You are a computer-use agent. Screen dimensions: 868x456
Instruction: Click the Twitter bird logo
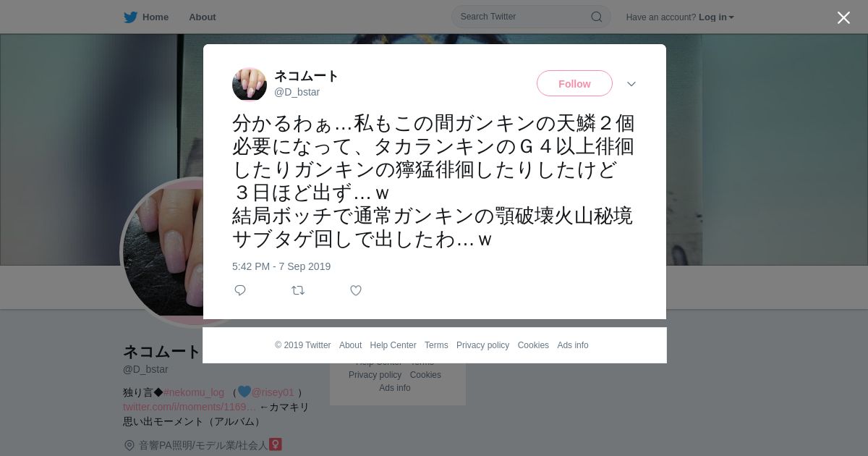click(130, 17)
